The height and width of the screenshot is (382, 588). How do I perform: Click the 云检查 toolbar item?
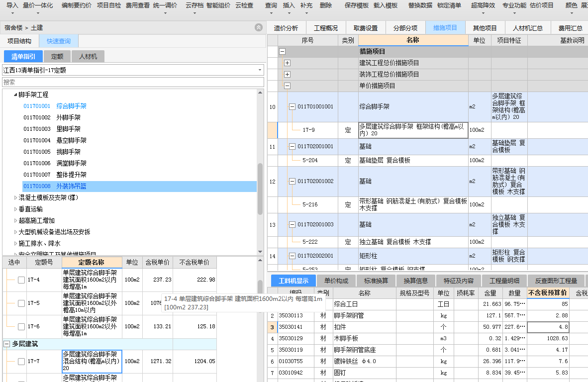(244, 5)
